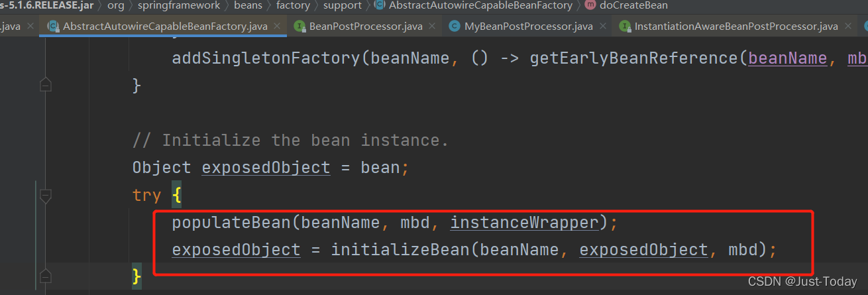868x295 pixels.
Task: Click the doCreateBean breadcrumb
Action: 633,5
